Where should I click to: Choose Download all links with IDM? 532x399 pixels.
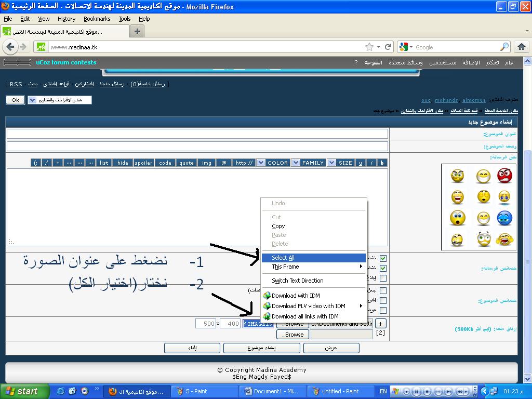(x=313, y=316)
